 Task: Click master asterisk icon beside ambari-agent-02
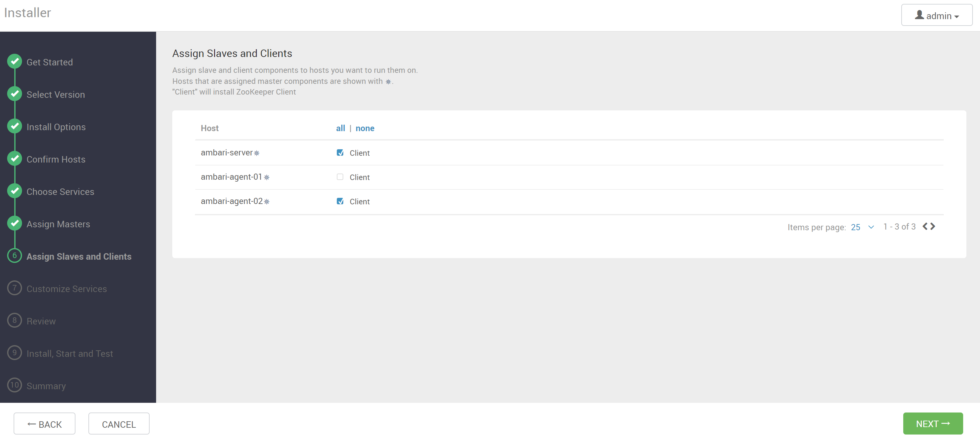point(267,202)
